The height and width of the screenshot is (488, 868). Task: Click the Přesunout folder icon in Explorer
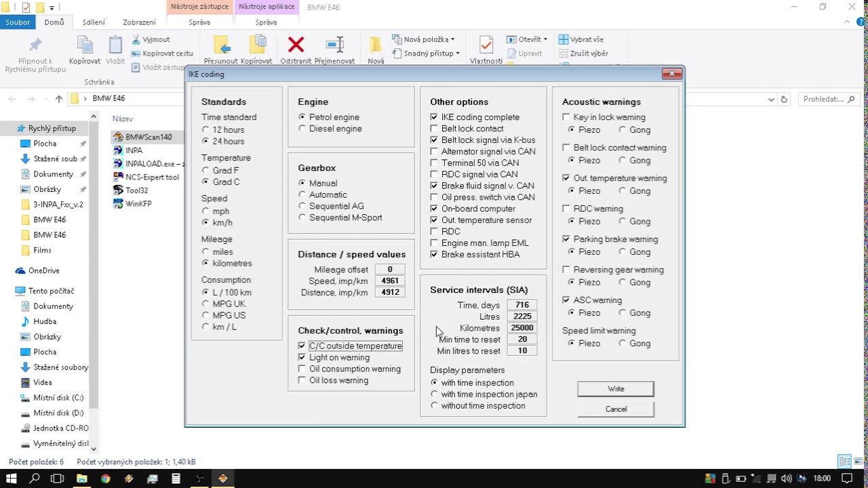222,45
